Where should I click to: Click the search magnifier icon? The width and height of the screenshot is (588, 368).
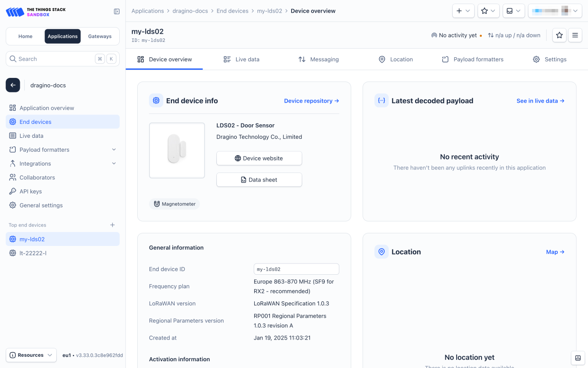pos(13,59)
